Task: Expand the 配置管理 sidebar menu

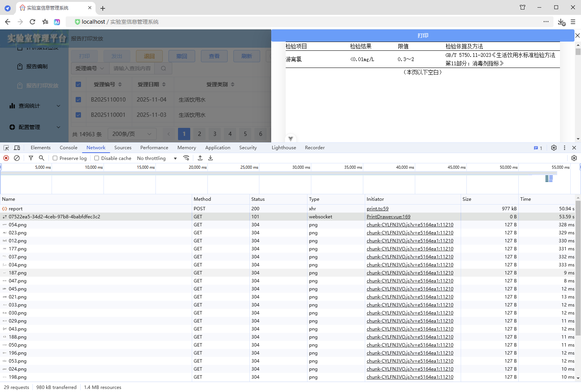Action: tap(35, 127)
